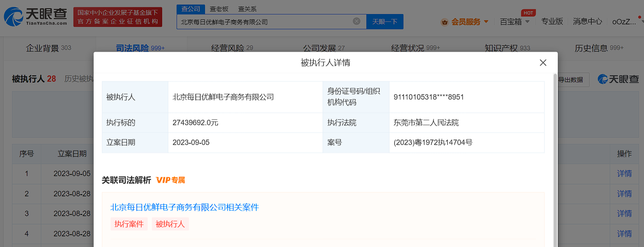Clear the search box with X icon
Screen dimensions: 644x247
click(356, 21)
